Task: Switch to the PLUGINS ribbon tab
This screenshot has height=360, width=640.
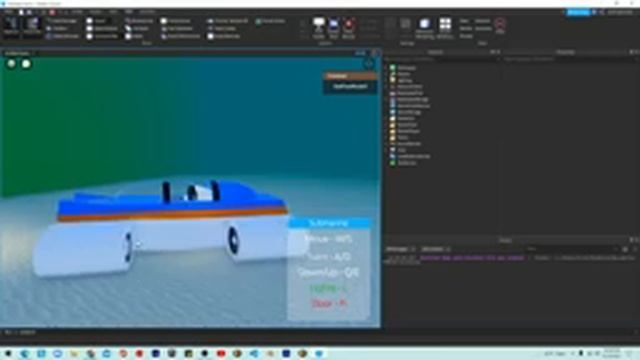Action: pos(147,12)
